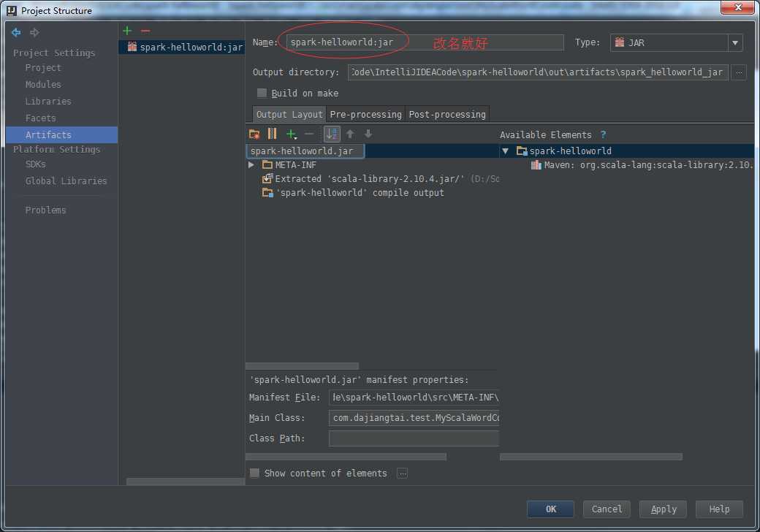Click compile output module folder icon
The width and height of the screenshot is (760, 532).
(x=267, y=192)
